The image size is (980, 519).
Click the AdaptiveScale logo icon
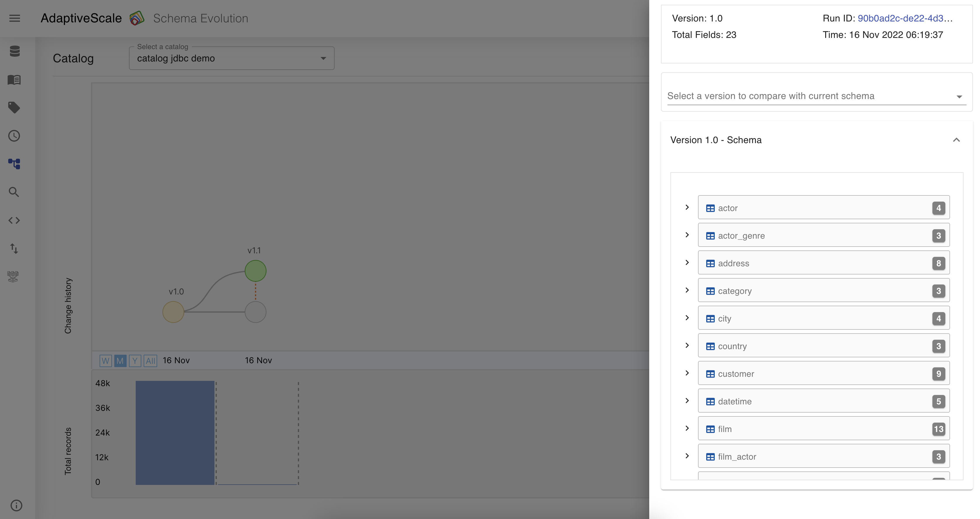click(x=137, y=18)
